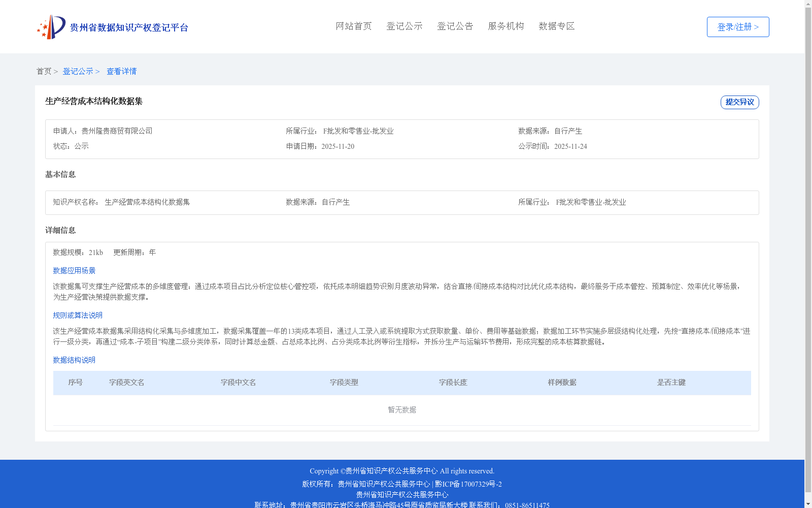Click the 是否主键 column header

point(671,383)
